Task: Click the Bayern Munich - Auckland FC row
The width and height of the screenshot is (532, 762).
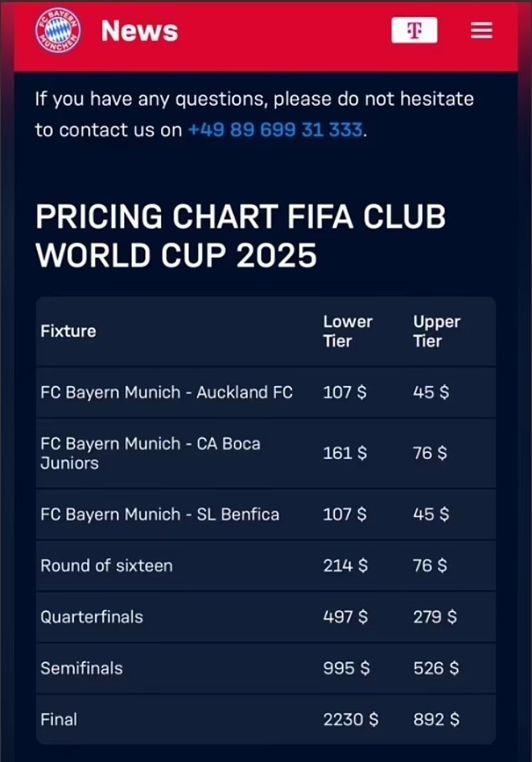Action: [x=166, y=392]
